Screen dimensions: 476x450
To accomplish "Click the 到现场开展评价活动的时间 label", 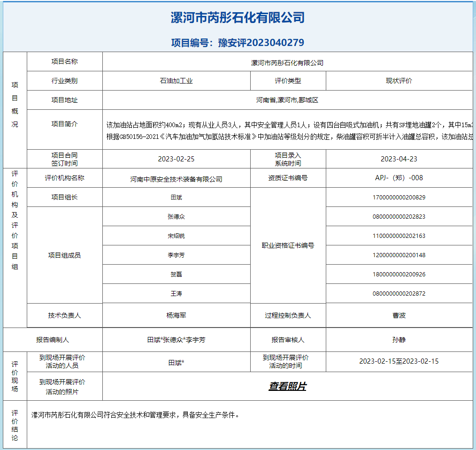I will coord(286,361).
